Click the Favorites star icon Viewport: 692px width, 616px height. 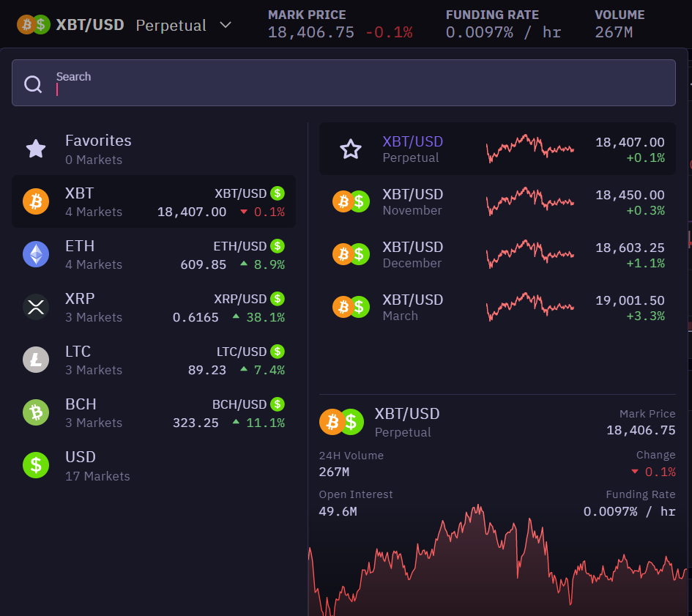coord(35,149)
